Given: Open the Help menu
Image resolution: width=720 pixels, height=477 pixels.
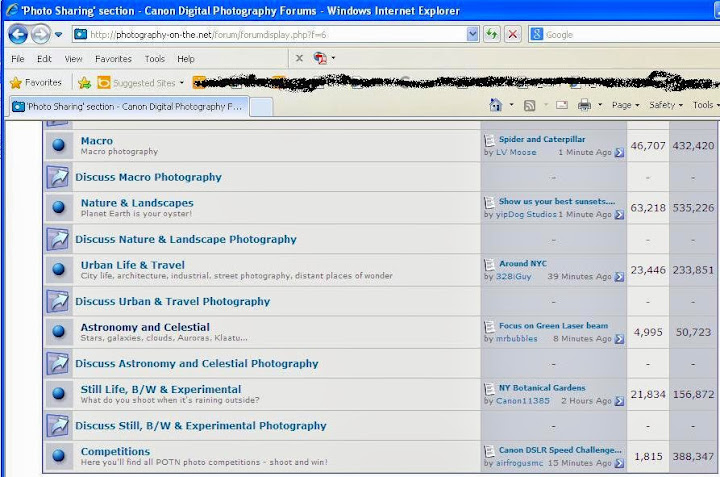Looking at the screenshot, I should [186, 59].
